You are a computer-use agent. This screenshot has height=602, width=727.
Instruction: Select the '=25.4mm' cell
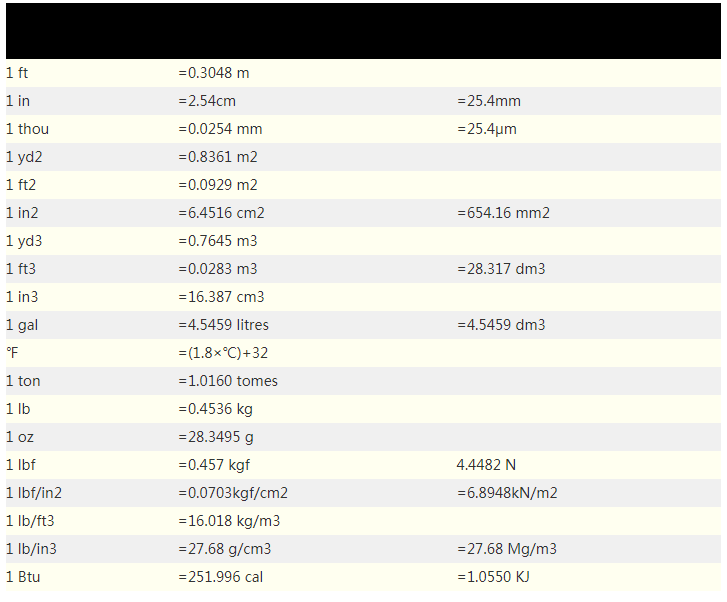[489, 101]
